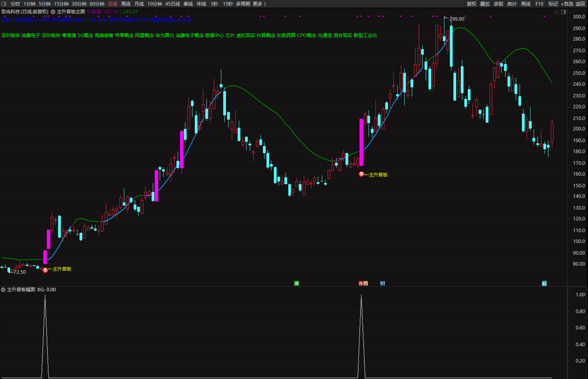Image resolution: width=588 pixels, height=379 pixels.
Task: Click the 致尚科技(日线.前复权) title
Action: click(25, 12)
